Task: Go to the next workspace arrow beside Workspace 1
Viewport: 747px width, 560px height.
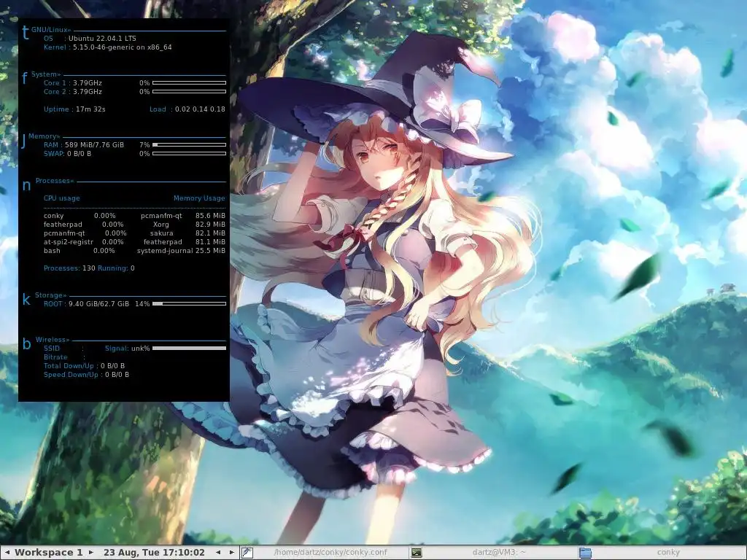Action: pyautogui.click(x=91, y=553)
